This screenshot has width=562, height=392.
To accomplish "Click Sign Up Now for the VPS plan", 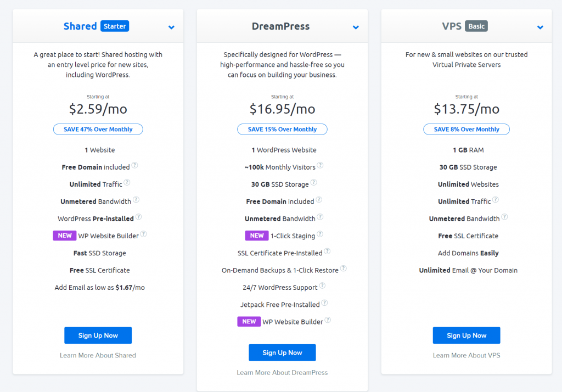I will pyautogui.click(x=466, y=335).
